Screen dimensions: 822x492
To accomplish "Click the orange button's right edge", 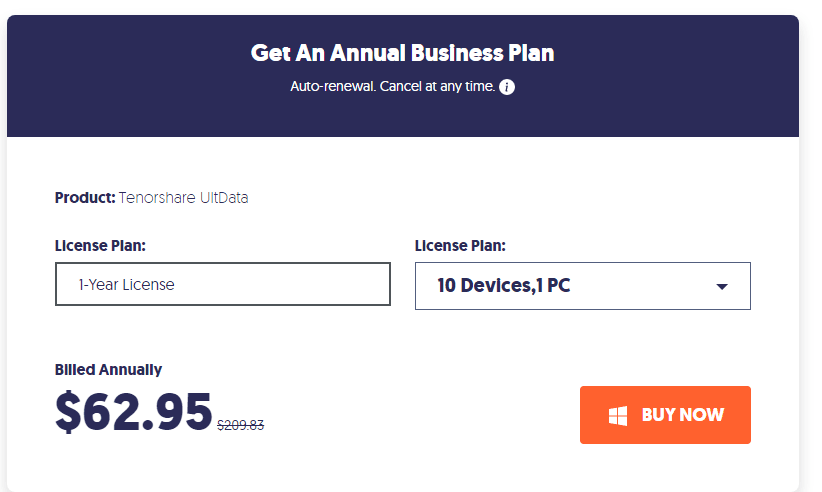I will pyautogui.click(x=747, y=415).
